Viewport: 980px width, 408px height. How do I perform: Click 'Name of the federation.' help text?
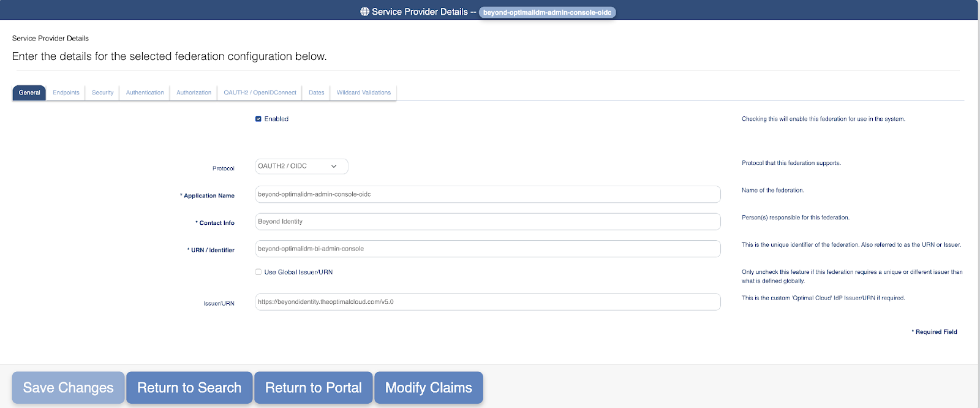click(x=772, y=191)
